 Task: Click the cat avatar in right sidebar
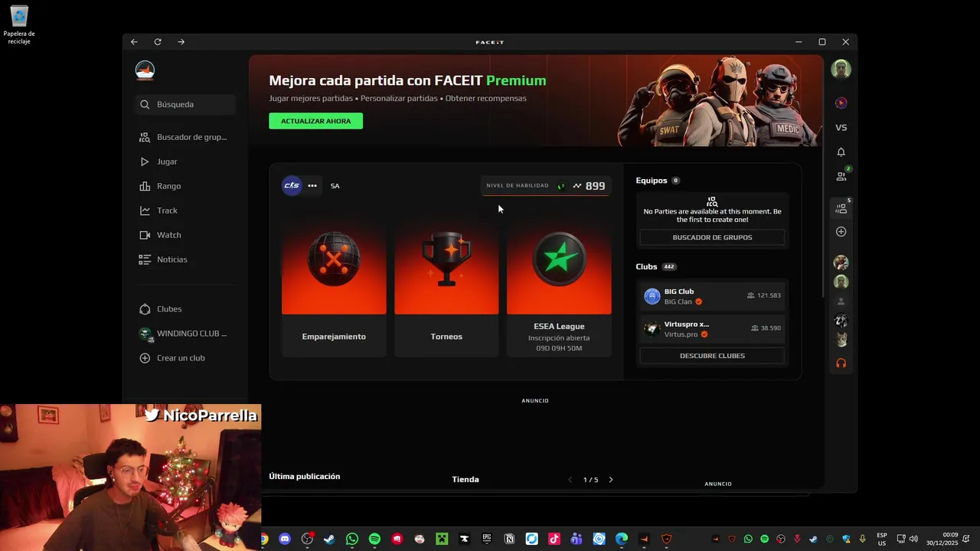(x=841, y=340)
